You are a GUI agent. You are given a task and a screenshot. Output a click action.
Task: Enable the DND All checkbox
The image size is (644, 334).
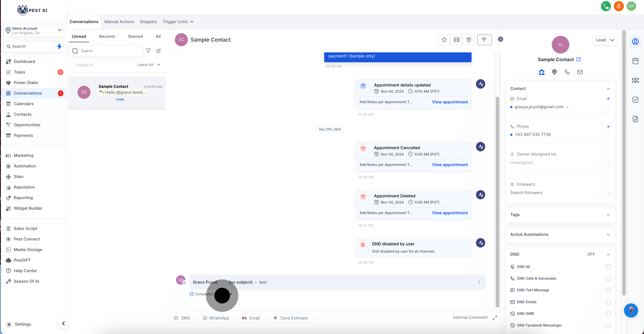[608, 267]
